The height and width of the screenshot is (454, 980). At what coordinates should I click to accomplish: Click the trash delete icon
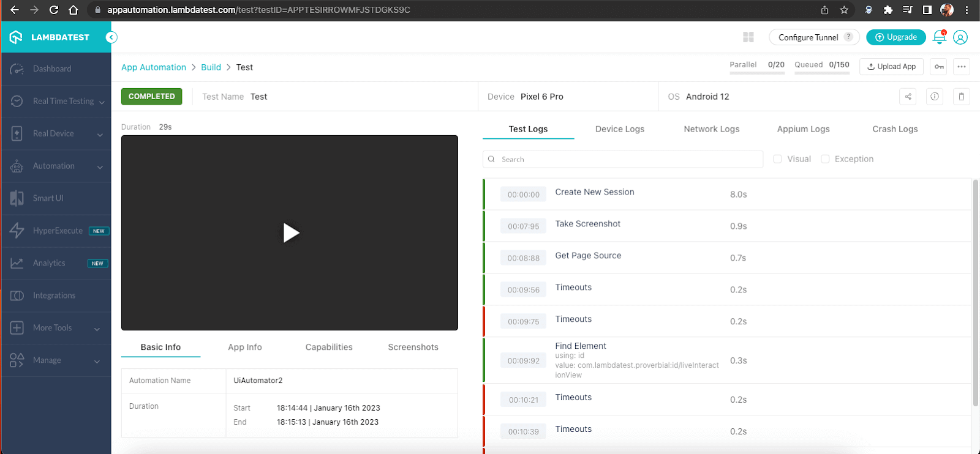pyautogui.click(x=962, y=97)
